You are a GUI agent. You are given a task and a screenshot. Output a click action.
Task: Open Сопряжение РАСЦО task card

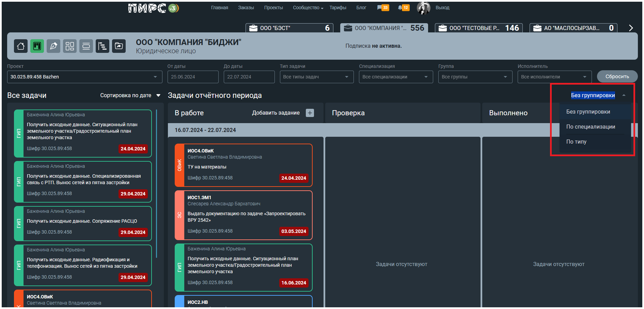click(83, 224)
